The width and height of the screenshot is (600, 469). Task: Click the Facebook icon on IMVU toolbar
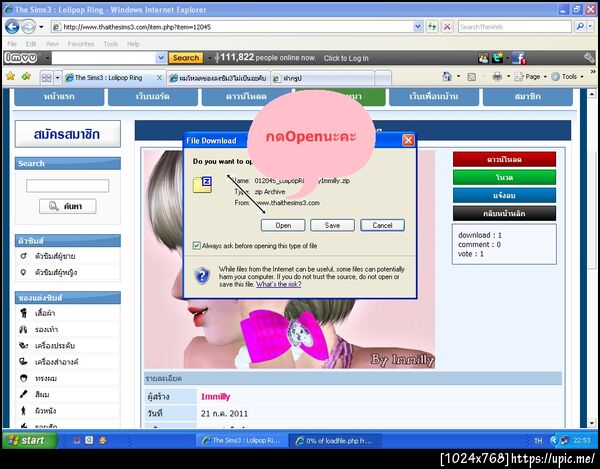519,58
